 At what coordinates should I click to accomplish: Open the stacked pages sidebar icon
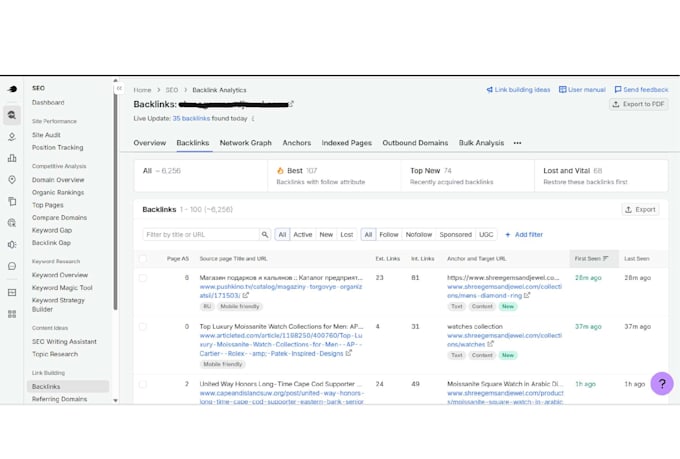click(x=12, y=201)
